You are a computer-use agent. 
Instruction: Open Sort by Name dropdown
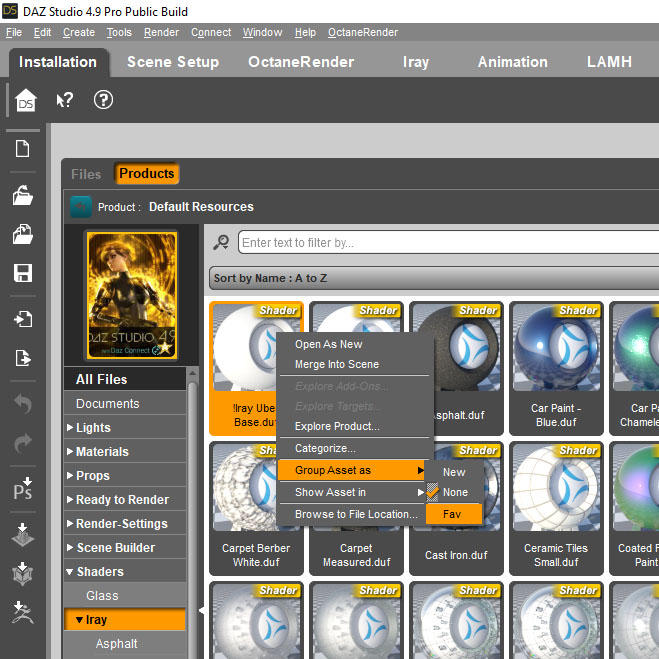pos(434,278)
